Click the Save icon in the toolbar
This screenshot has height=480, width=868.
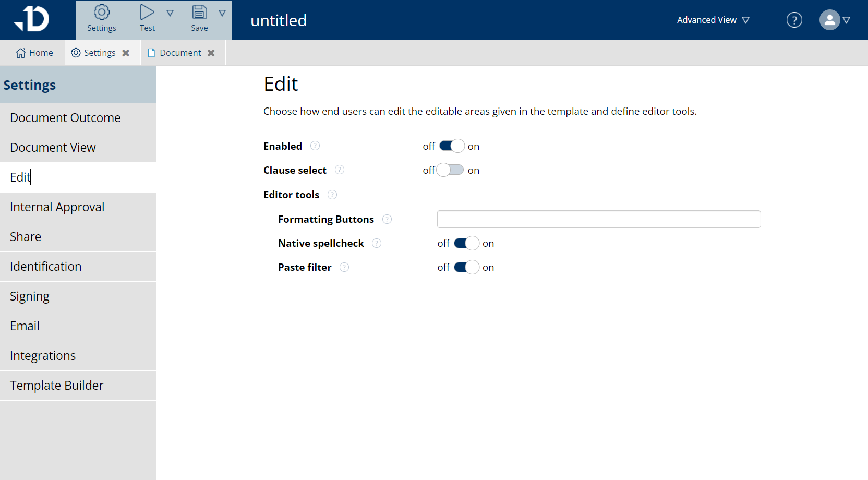(x=199, y=11)
